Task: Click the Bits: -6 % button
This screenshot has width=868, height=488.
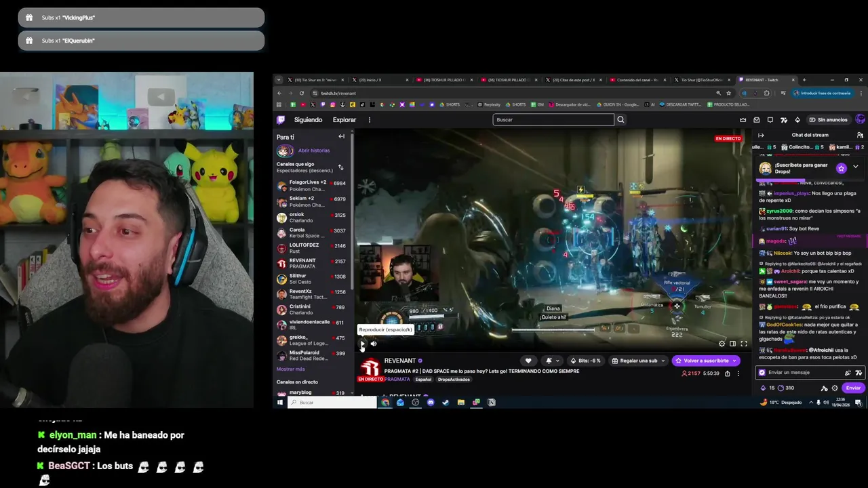Action: (x=585, y=361)
